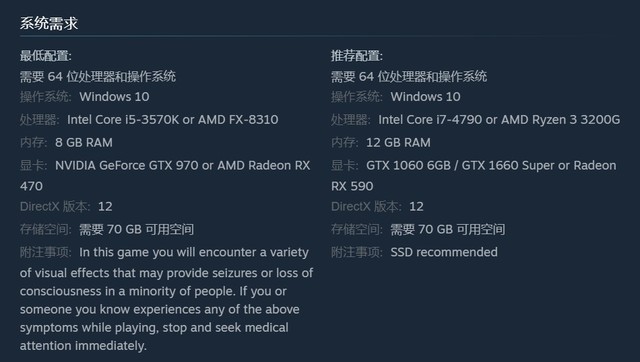Click the seizure warning paragraph under 附注事项
Screen dimensions: 640x362
(x=167, y=299)
